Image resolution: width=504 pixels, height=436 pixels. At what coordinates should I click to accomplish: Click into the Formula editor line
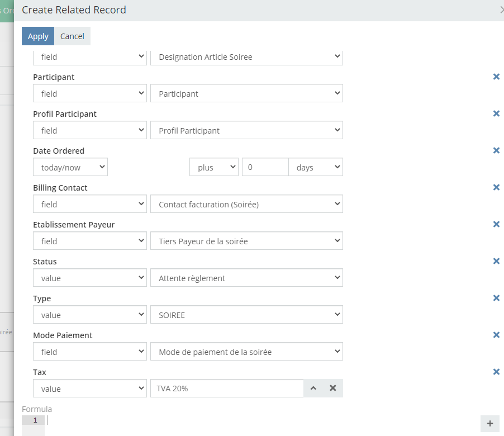coord(224,420)
